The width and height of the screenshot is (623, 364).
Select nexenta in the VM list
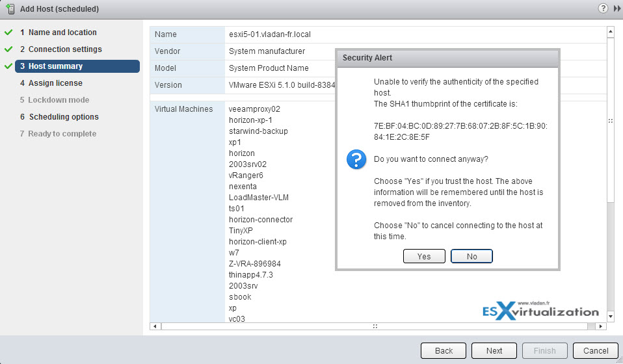tap(243, 186)
